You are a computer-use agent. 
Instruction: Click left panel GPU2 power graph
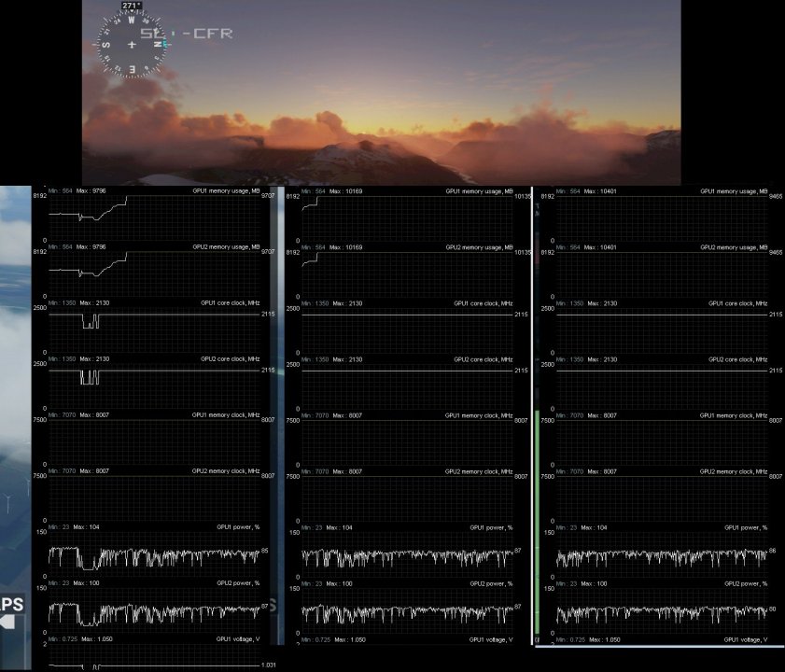pos(154,612)
